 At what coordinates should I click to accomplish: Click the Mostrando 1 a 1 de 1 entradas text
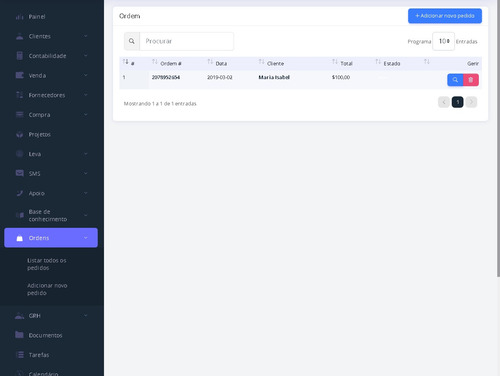point(160,104)
